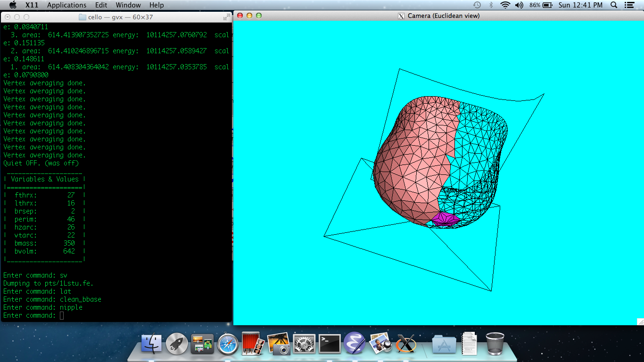Open the Window menu
The height and width of the screenshot is (362, 644).
pyautogui.click(x=128, y=5)
